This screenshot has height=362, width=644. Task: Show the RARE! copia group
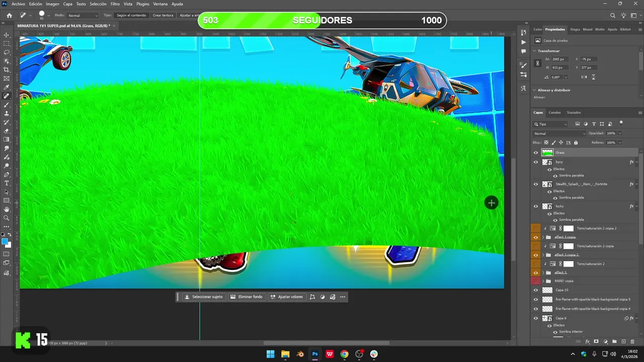click(x=535, y=281)
